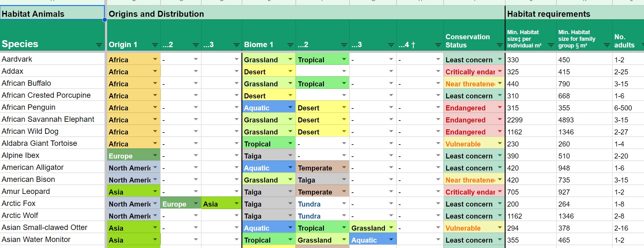
Task: Select Origins and Distribution header cell
Action: click(x=306, y=13)
